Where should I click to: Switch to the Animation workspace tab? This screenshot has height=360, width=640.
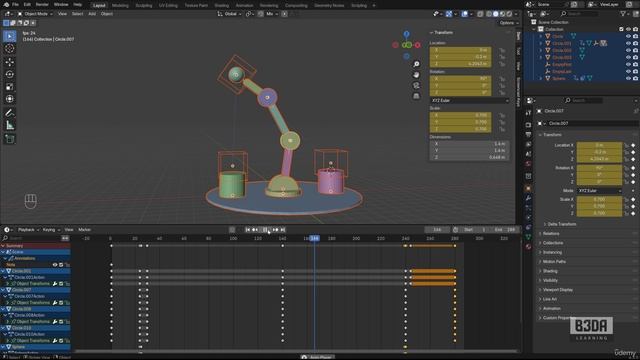pos(244,5)
